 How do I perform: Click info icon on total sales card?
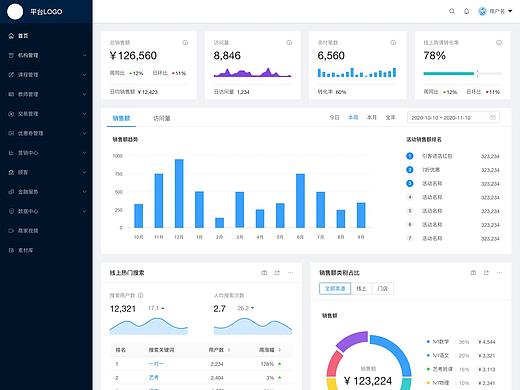tap(185, 43)
